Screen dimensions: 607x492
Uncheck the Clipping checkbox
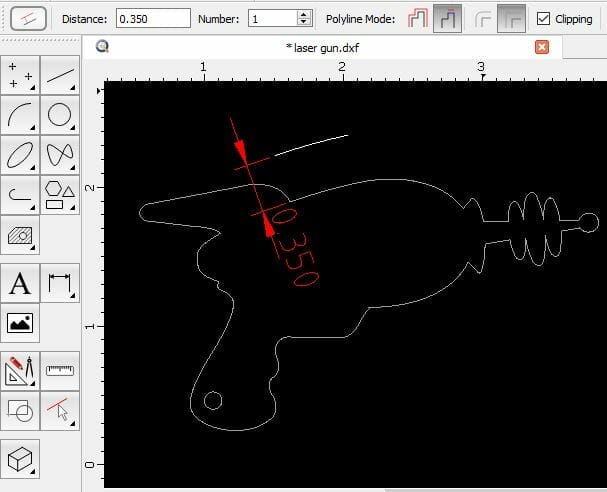click(x=544, y=19)
